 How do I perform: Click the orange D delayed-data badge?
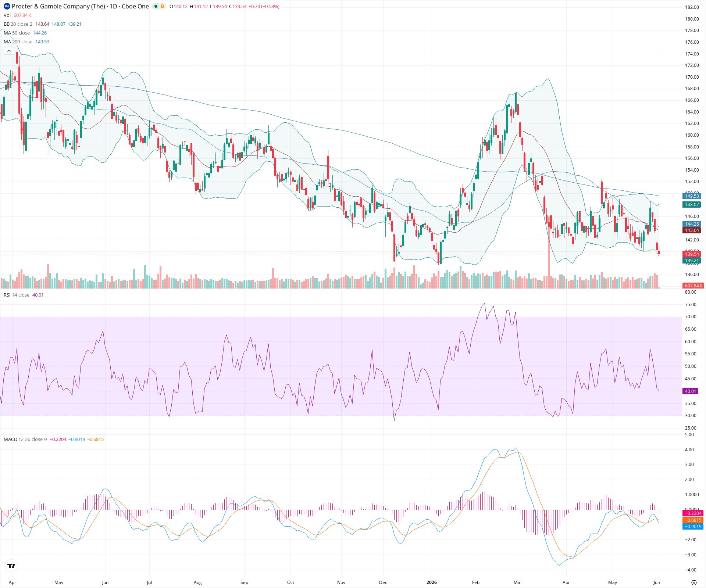coord(163,6)
